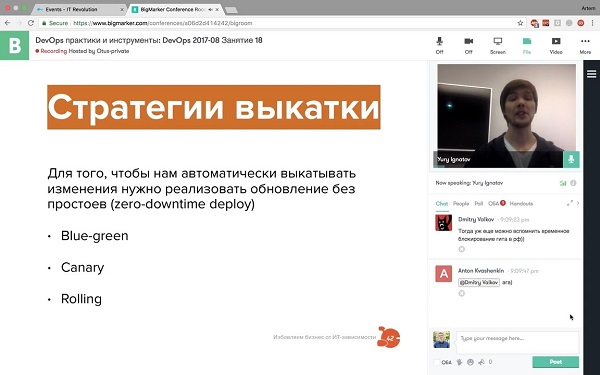Click the raise hand icon

pyautogui.click(x=459, y=362)
